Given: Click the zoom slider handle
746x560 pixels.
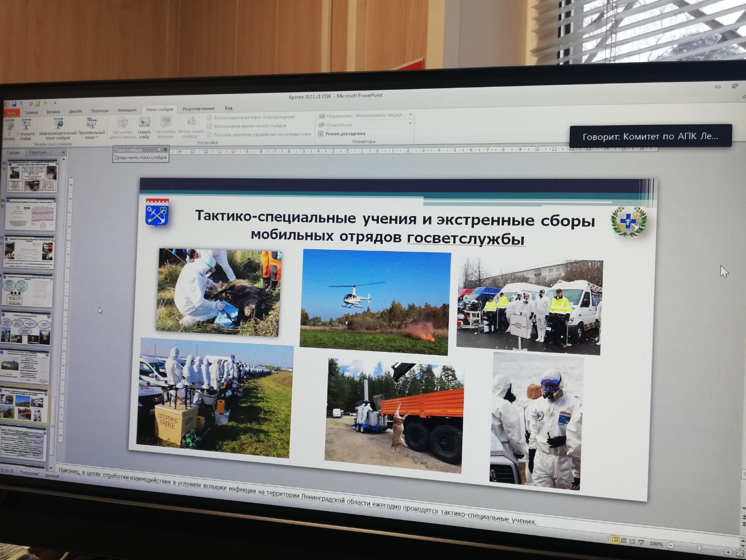Looking at the screenshot, I should [x=699, y=548].
